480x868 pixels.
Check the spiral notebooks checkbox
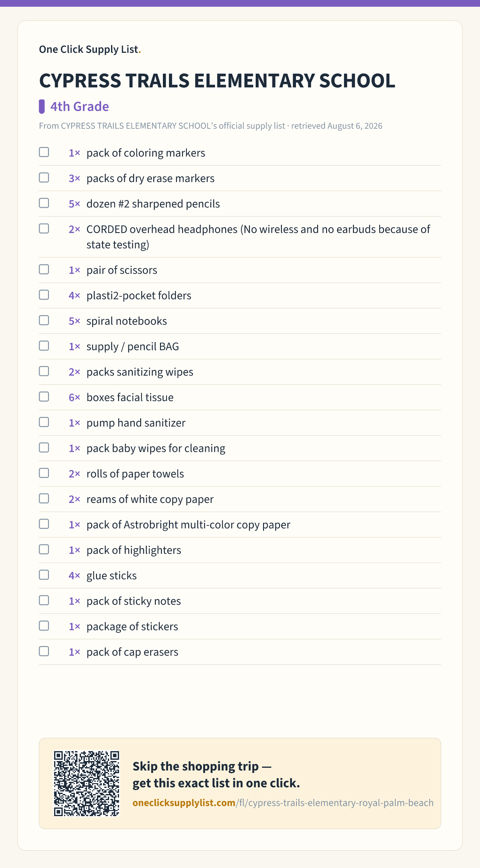click(44, 320)
